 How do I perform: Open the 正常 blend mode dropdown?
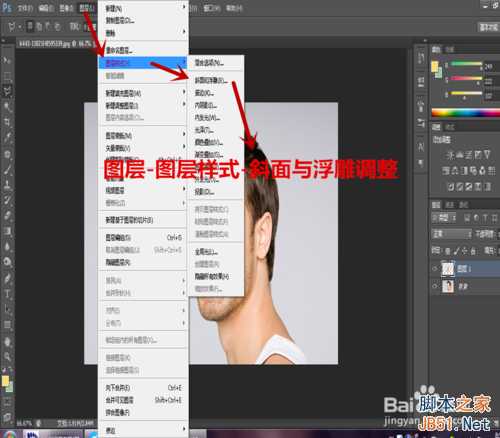[x=452, y=234]
